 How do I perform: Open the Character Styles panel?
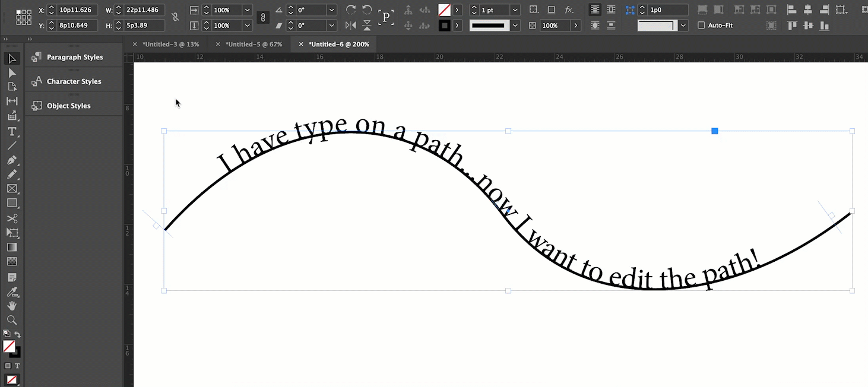(x=74, y=81)
